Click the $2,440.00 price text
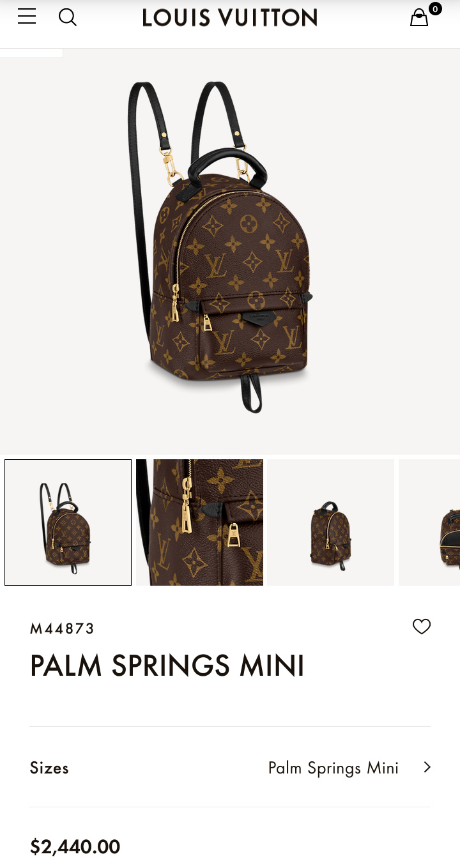This screenshot has height=868, width=460. coord(75,847)
